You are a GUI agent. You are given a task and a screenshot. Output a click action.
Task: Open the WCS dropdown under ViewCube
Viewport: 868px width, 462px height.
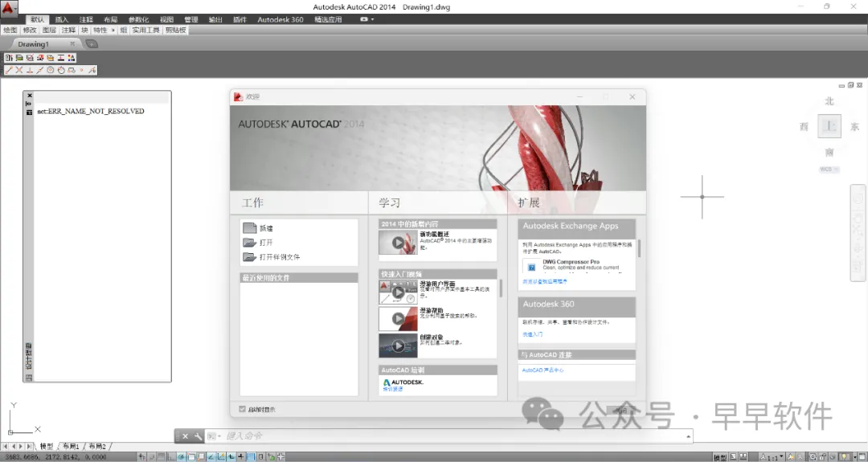click(x=829, y=170)
